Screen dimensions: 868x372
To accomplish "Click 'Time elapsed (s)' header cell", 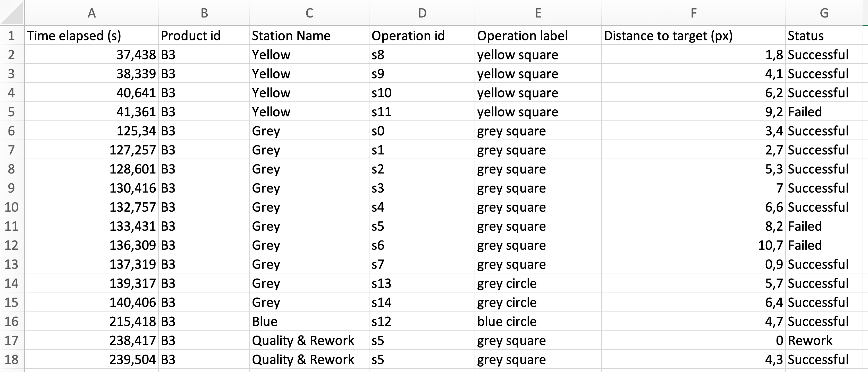I will tap(91, 35).
